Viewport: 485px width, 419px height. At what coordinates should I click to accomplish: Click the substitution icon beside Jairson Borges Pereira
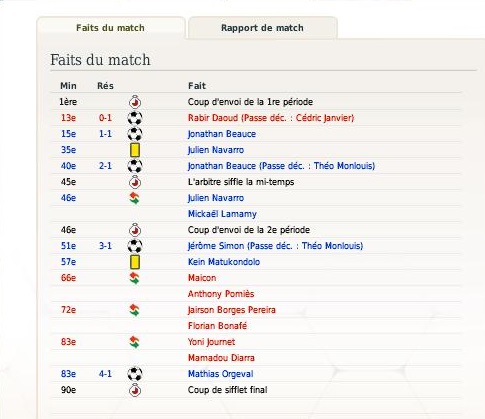[135, 310]
